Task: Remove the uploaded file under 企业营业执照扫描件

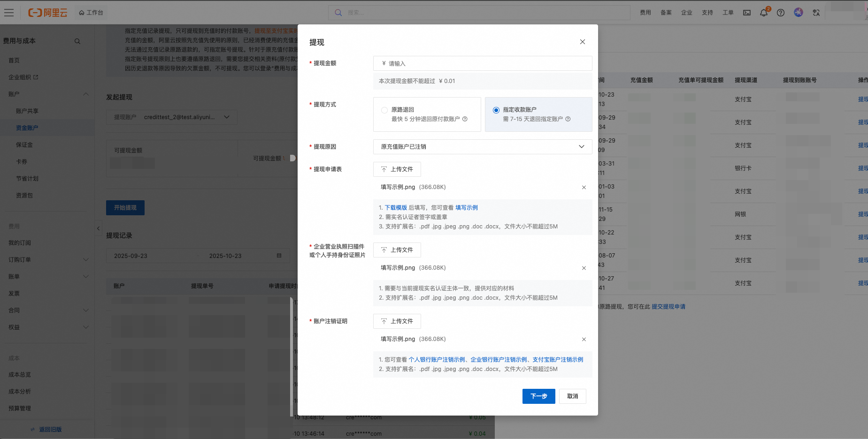Action: [x=584, y=268]
